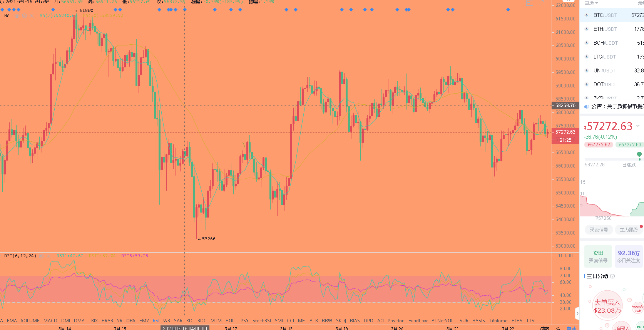Open the 卖出 买卖信号 card
This screenshot has height=330, width=644.
(598, 256)
